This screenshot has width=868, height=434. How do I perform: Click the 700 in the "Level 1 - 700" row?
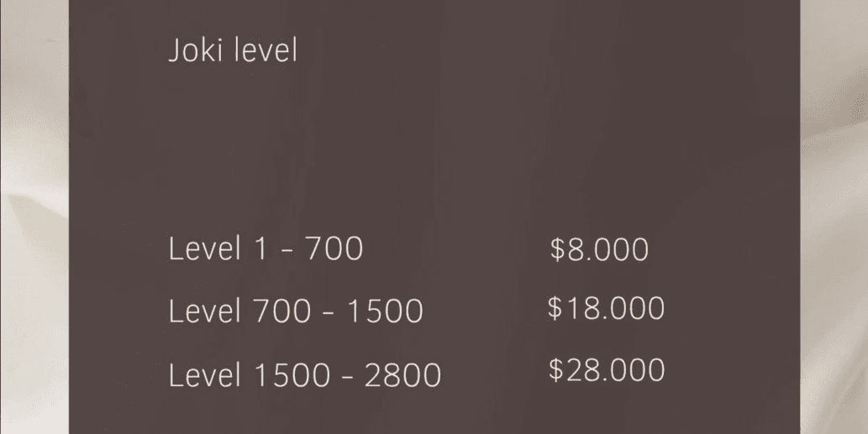pyautogui.click(x=334, y=249)
